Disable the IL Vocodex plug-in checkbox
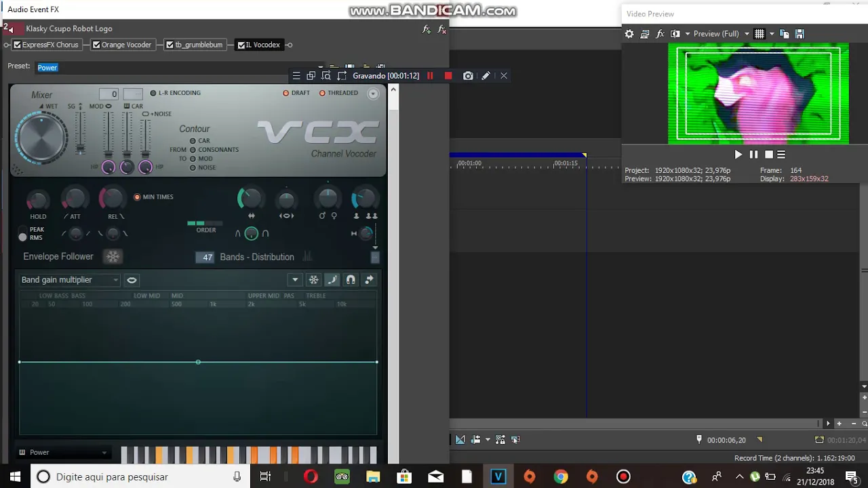This screenshot has height=488, width=868. 241,45
